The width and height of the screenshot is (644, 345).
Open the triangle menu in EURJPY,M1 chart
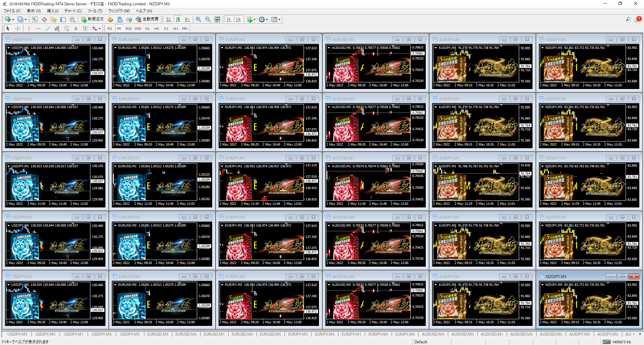click(x=222, y=166)
